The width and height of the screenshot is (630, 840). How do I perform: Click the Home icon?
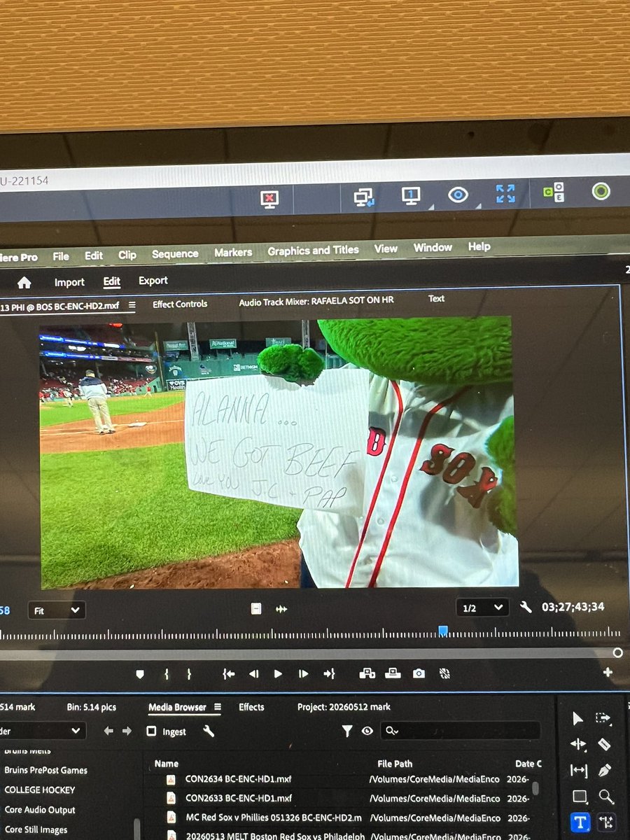click(24, 283)
